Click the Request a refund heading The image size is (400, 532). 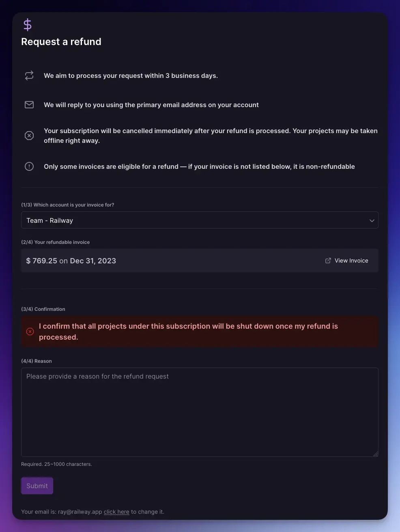[x=61, y=42]
